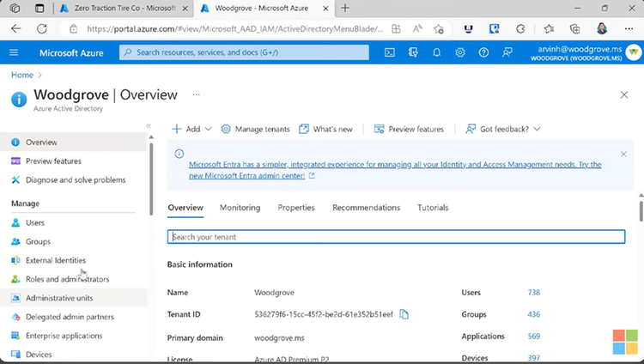Expand the Got feedback? dropdown
Viewport: 644px width, 364px height.
tap(503, 129)
